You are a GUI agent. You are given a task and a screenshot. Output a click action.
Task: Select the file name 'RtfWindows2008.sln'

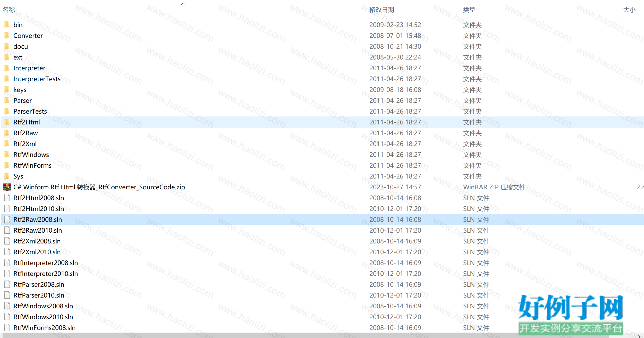[x=43, y=306]
